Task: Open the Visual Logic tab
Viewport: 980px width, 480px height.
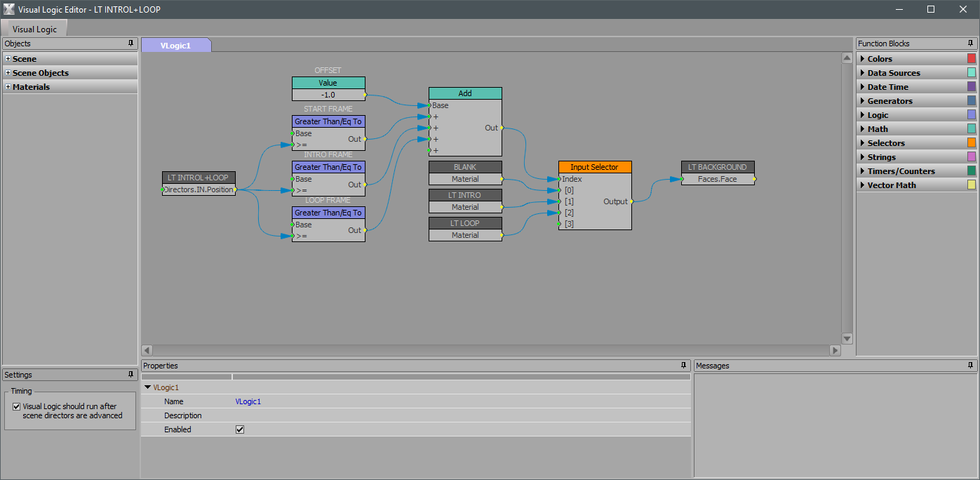Action: pos(34,29)
